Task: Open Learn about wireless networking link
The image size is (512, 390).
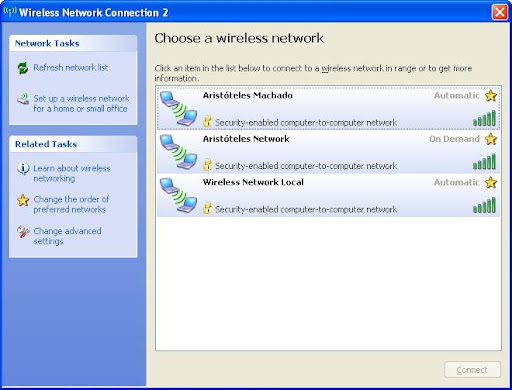Action: point(72,173)
